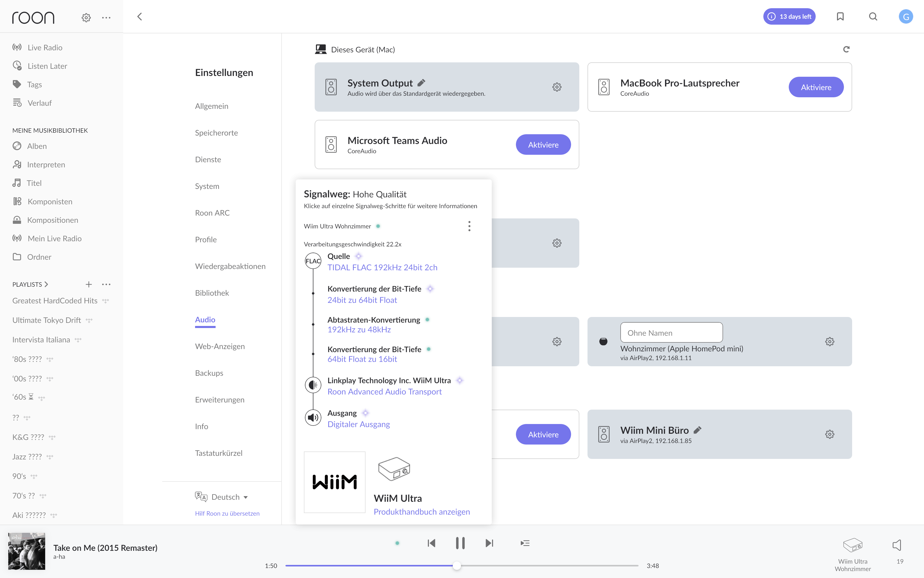Open profile avatar G
The width and height of the screenshot is (924, 578).
click(x=906, y=16)
